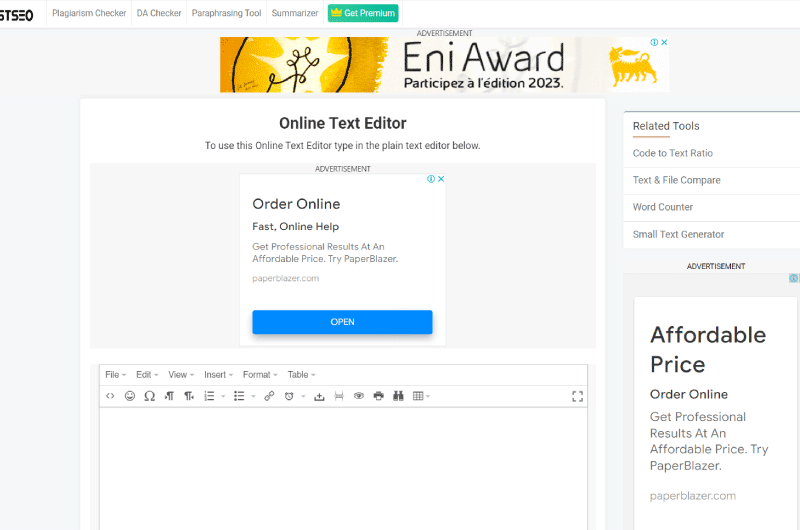
Task: Toggle the numbered list formatting
Action: pyautogui.click(x=209, y=396)
